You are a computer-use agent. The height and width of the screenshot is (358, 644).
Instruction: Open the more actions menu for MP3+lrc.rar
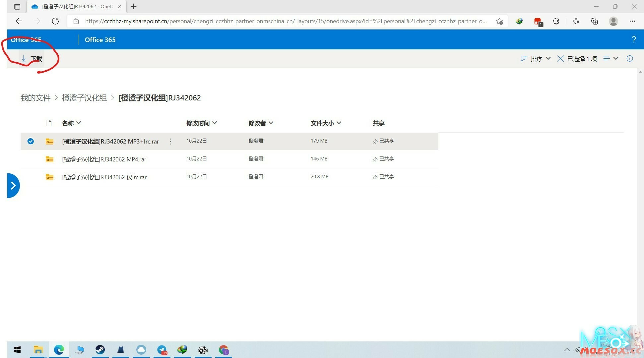(x=170, y=141)
